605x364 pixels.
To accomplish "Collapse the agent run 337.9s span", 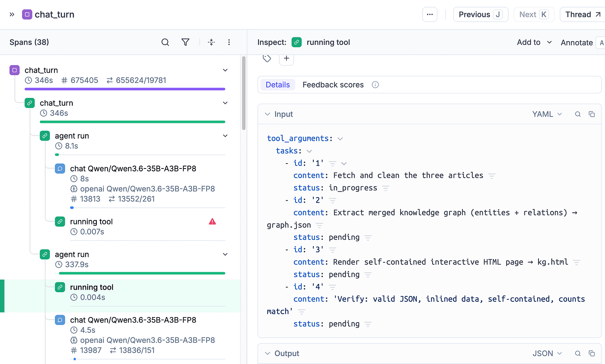I will (x=225, y=254).
